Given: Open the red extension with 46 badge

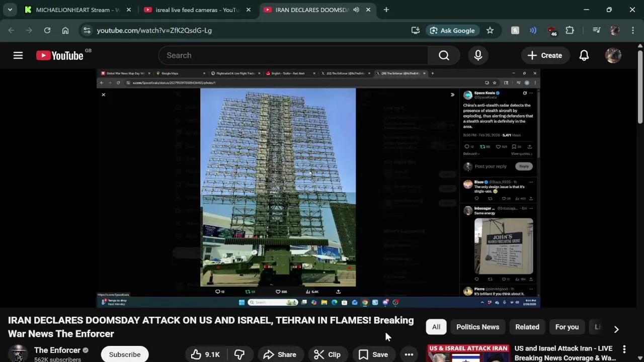Looking at the screenshot, I should [552, 31].
